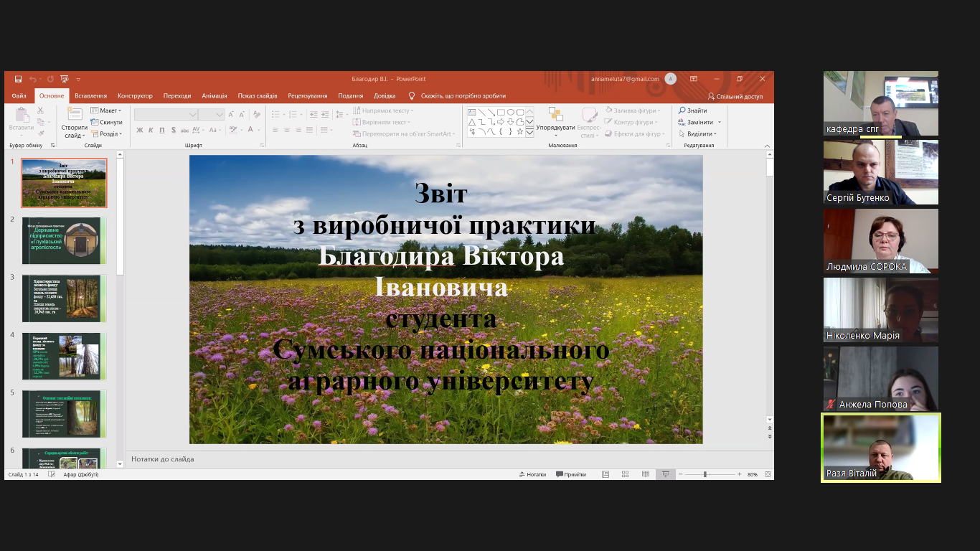
Task: Select the rectangle shape in shapes gallery
Action: coord(501,112)
